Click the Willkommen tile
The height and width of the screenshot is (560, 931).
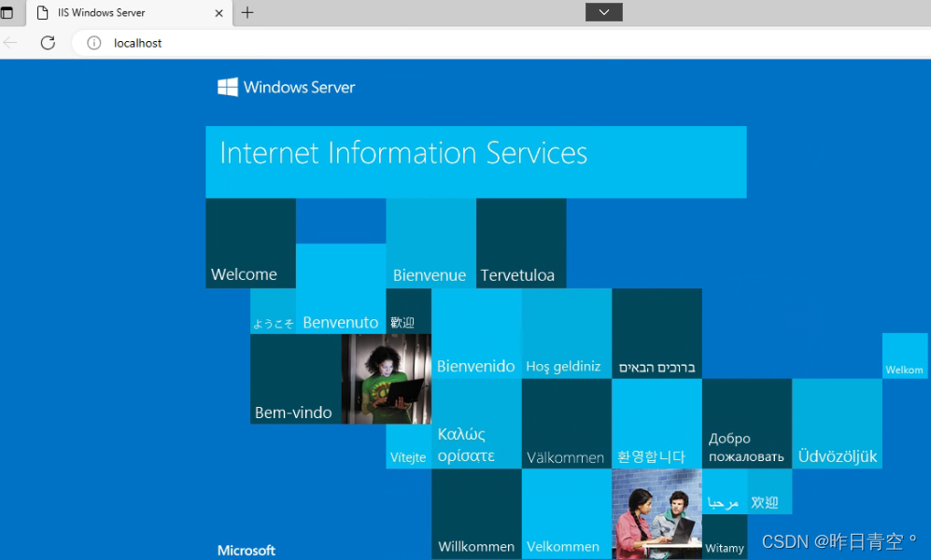coord(476,513)
